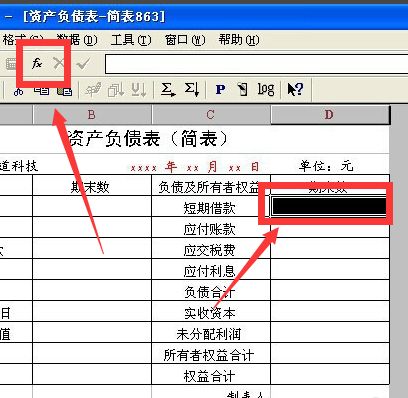Select column D header
The image size is (408, 398).
[x=329, y=115]
